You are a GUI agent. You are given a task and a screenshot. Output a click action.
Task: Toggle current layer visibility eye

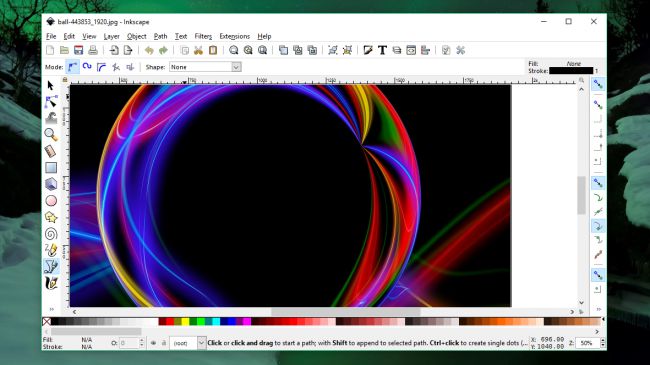point(153,343)
